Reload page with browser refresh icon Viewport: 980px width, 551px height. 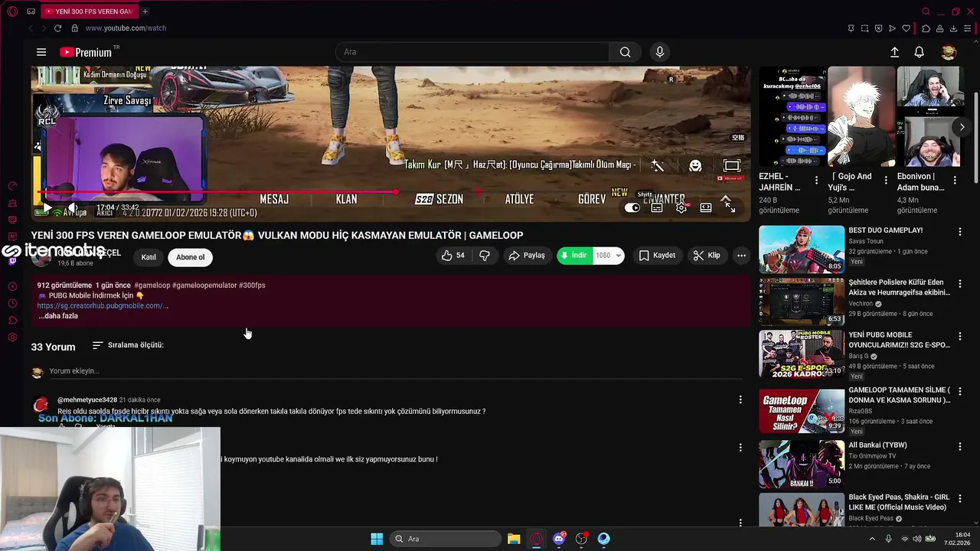(x=57, y=28)
